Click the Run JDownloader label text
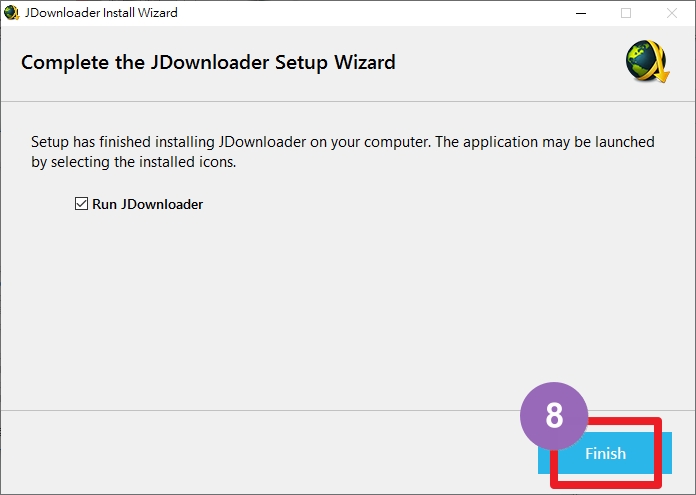The height and width of the screenshot is (495, 696). (147, 204)
